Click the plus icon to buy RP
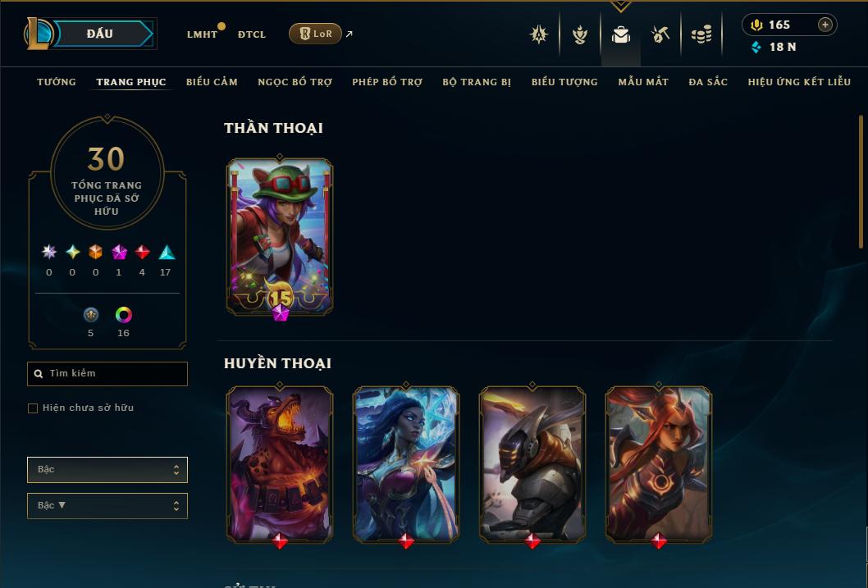The image size is (868, 588). click(825, 25)
